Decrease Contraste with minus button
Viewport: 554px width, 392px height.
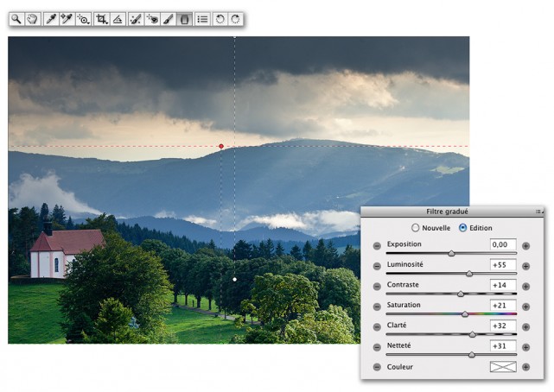click(377, 287)
